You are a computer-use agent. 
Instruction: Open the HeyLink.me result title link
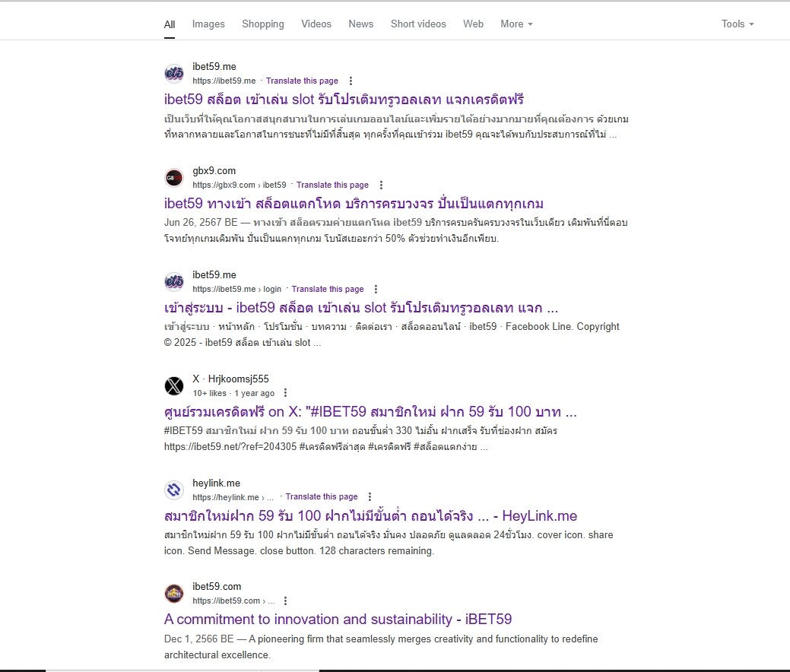point(370,516)
